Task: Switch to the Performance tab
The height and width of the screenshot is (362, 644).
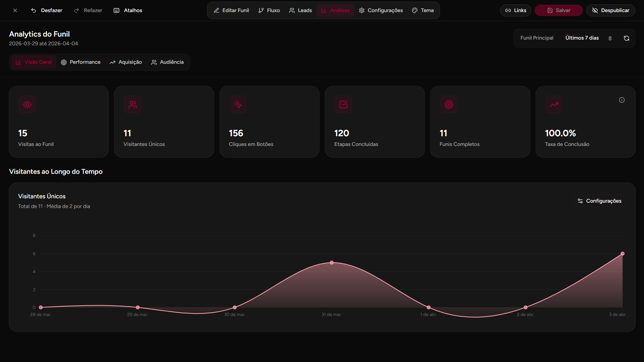Action: 81,62
